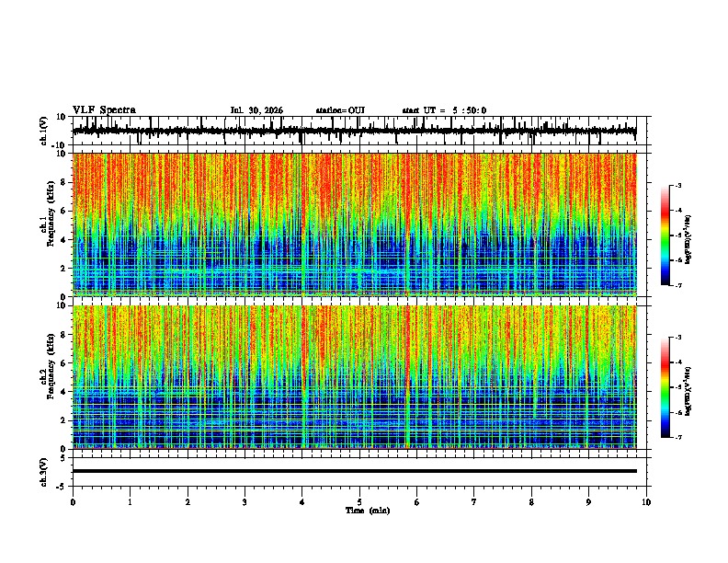728x563 pixels.
Task: Click the "VLF Spectra" plot title
Action: (104, 110)
